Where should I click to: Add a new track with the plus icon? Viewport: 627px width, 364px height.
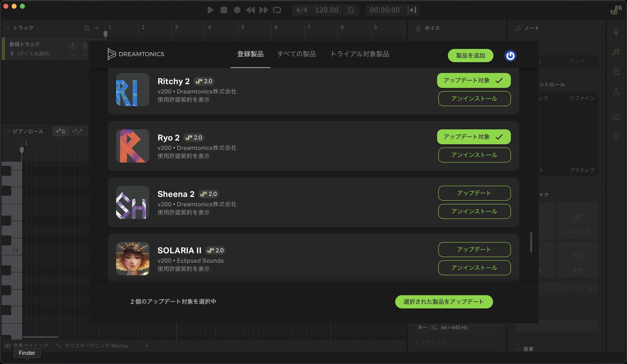click(x=97, y=28)
